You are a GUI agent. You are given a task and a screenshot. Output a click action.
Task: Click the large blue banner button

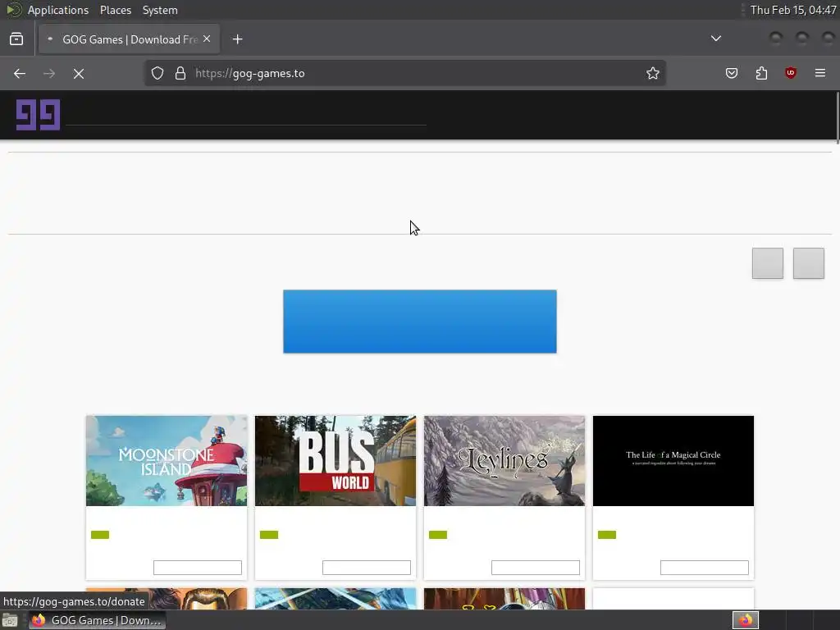point(420,322)
